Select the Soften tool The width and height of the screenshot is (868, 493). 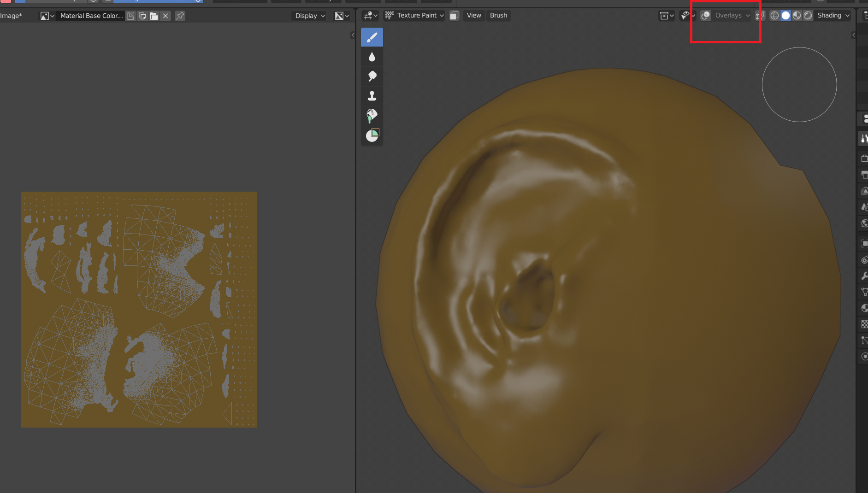point(372,57)
